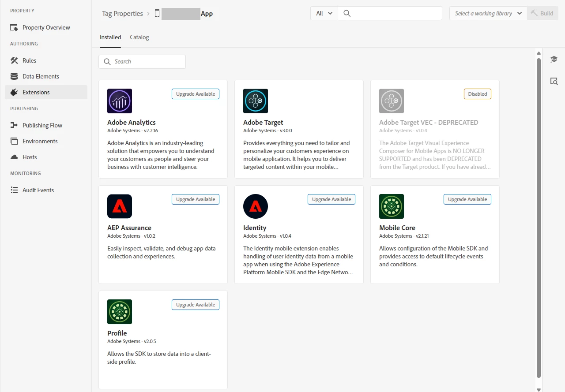Click the scrollbar up arrow
The image size is (565, 392).
pos(539,53)
